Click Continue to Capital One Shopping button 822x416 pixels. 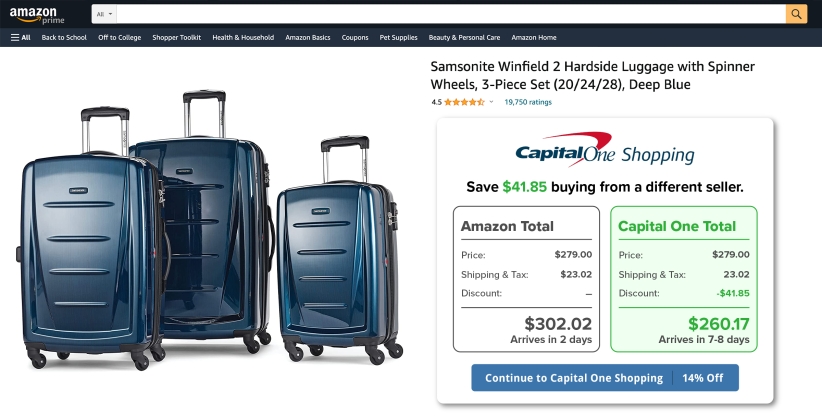604,378
